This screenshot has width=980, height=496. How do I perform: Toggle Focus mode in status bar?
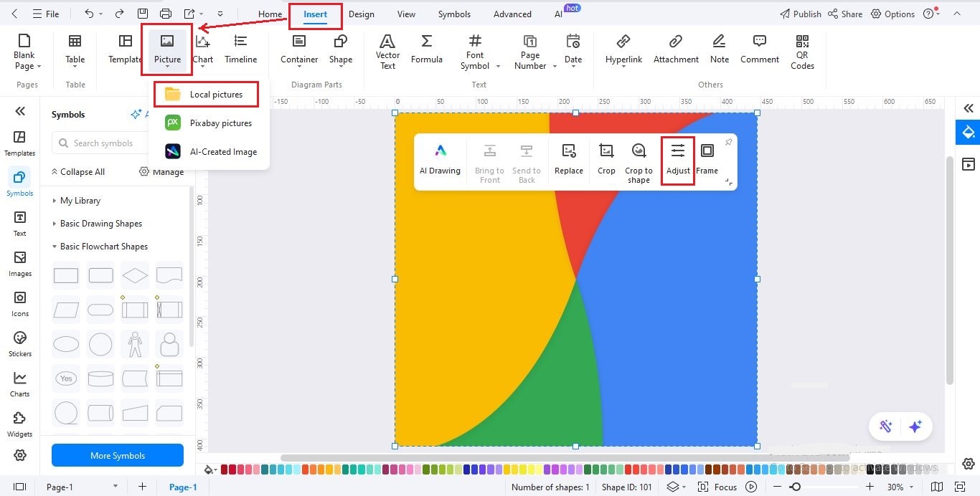pos(717,487)
